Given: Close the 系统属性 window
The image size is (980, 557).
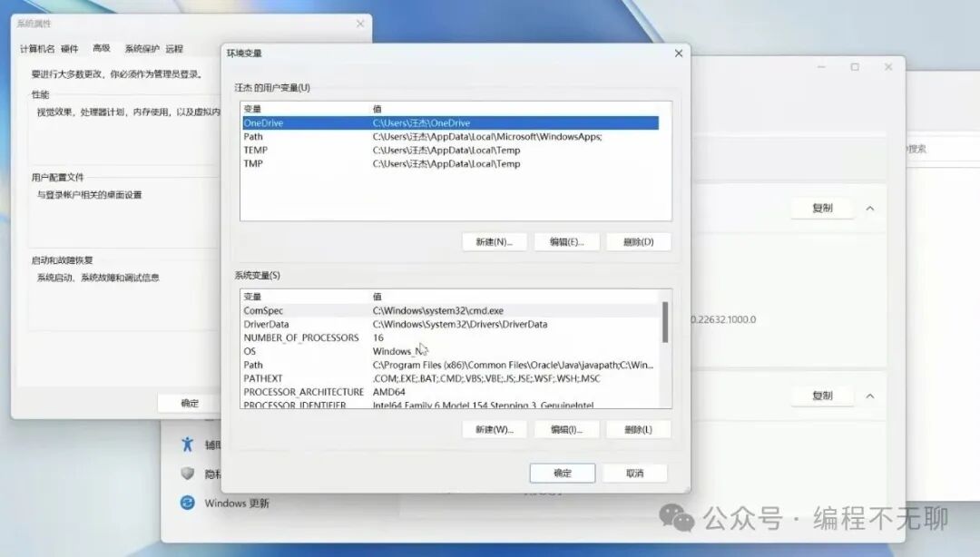Looking at the screenshot, I should [x=360, y=24].
